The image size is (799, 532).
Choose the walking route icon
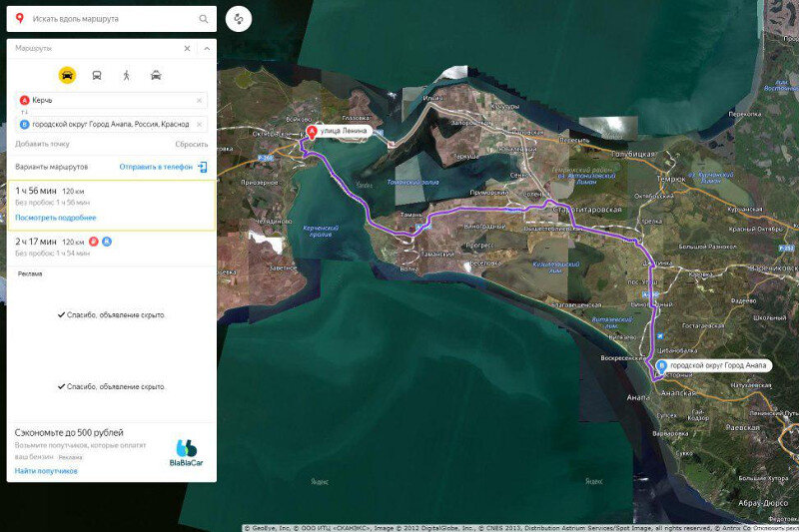coord(127,75)
